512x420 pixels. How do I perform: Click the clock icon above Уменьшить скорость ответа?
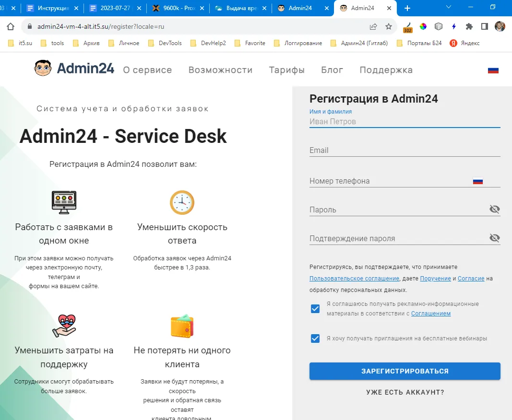coord(182,202)
